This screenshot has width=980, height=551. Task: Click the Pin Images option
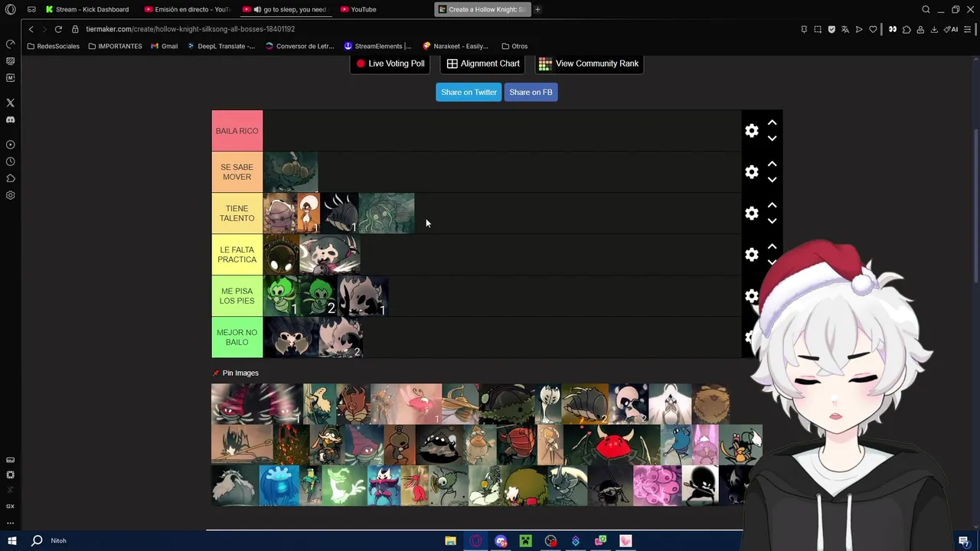pos(236,373)
